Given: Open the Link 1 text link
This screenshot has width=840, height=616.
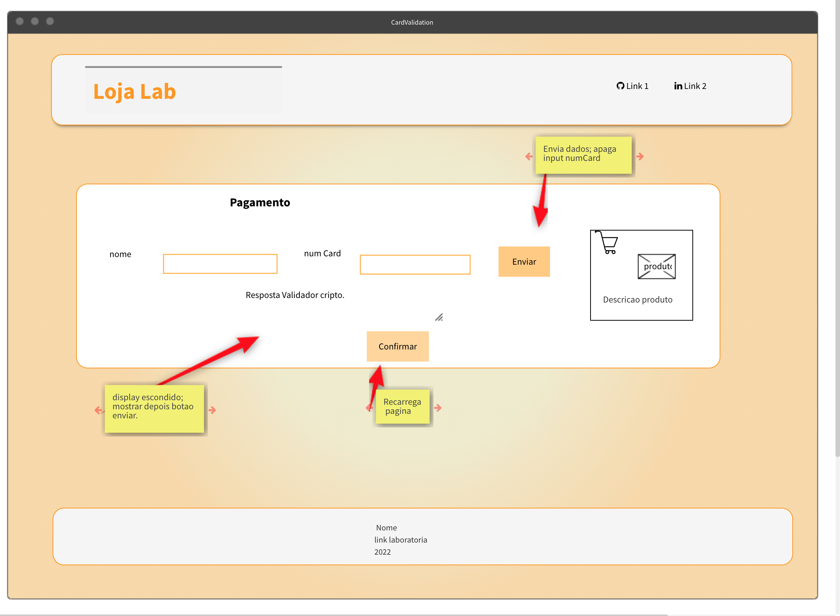Looking at the screenshot, I should click(x=637, y=86).
